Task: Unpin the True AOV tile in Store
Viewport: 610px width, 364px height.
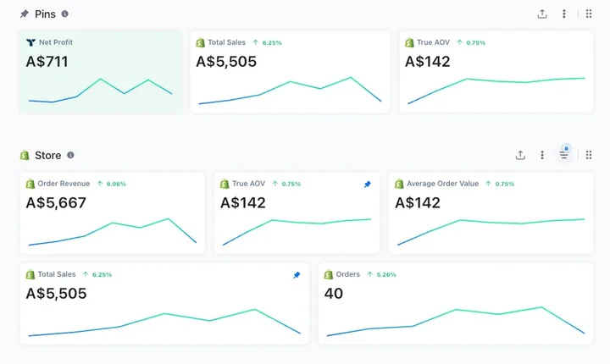Action: click(x=367, y=184)
